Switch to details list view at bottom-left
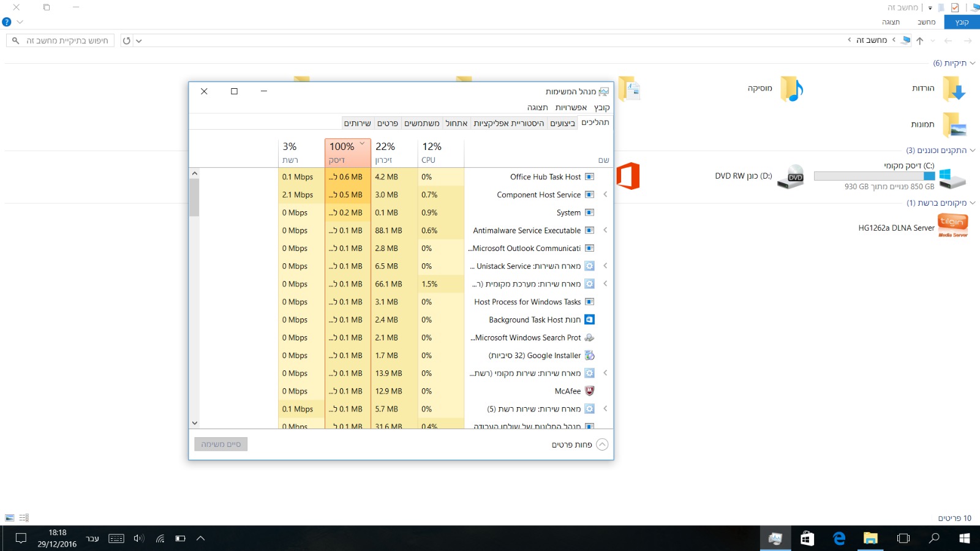The image size is (980, 551). (24, 518)
